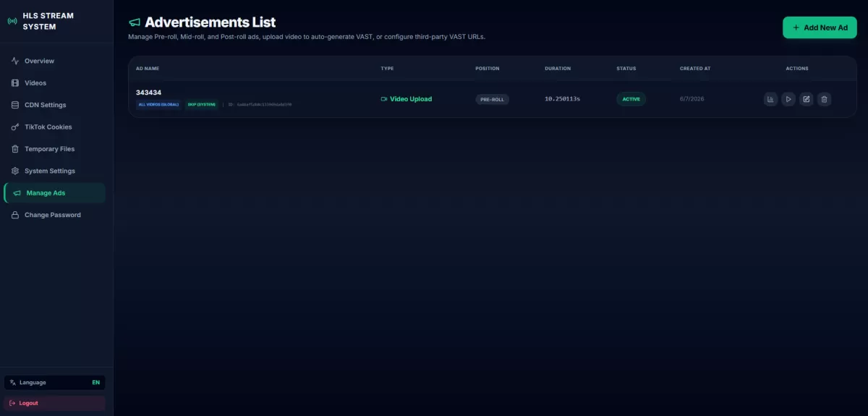This screenshot has width=868, height=416.
Task: Click the Temporary Files trash icon
Action: [x=15, y=149]
